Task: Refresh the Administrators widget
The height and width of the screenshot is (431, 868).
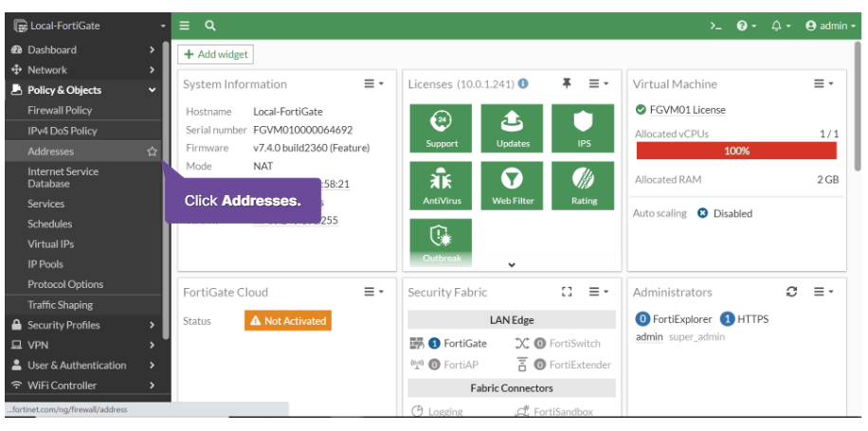Action: click(x=791, y=292)
